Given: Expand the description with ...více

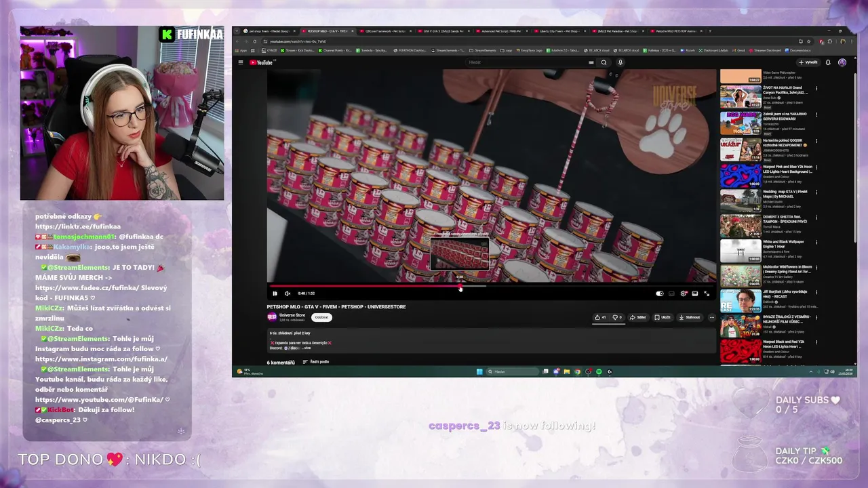Looking at the screenshot, I should coord(306,348).
